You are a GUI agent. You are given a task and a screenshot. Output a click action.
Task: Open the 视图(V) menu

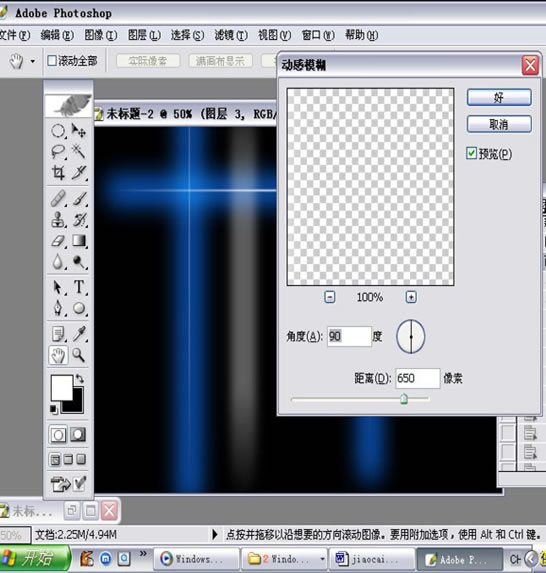[x=274, y=35]
